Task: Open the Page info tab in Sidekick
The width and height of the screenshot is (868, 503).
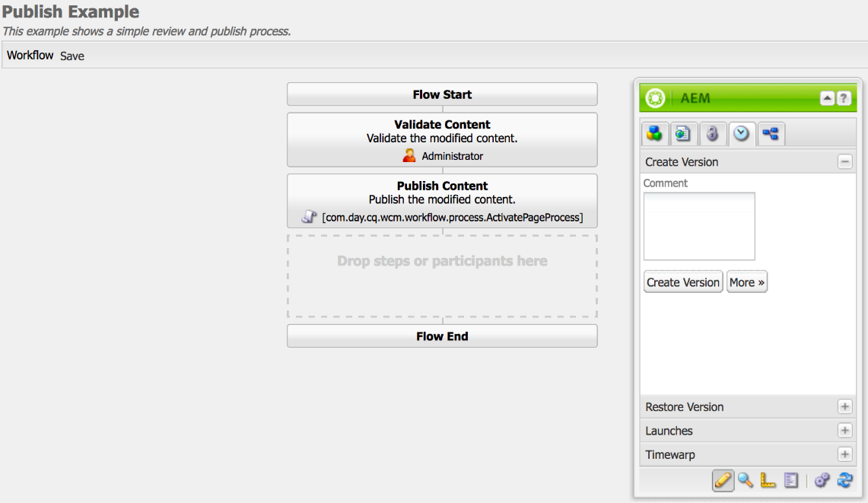Action: pos(683,134)
